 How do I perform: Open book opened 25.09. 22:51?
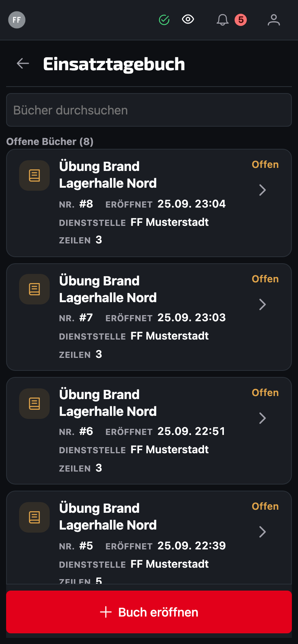click(x=149, y=431)
